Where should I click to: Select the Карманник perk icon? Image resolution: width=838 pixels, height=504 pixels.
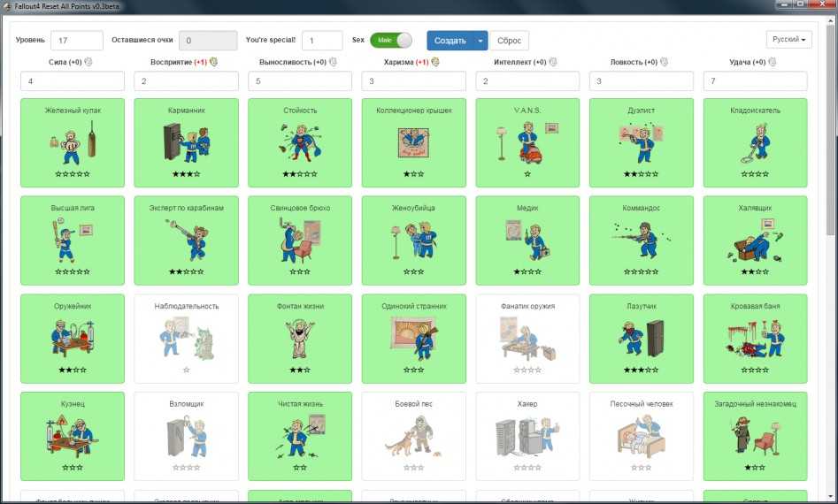[186, 141]
